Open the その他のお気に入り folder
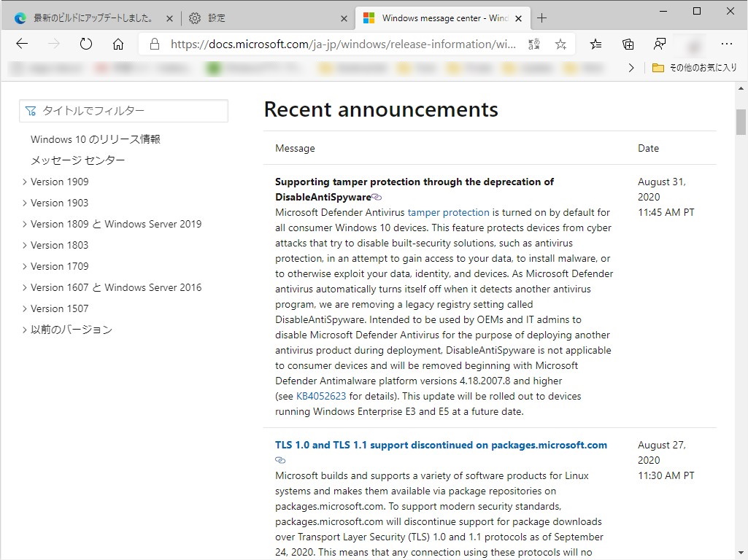This screenshot has height=560, width=748. tap(695, 68)
